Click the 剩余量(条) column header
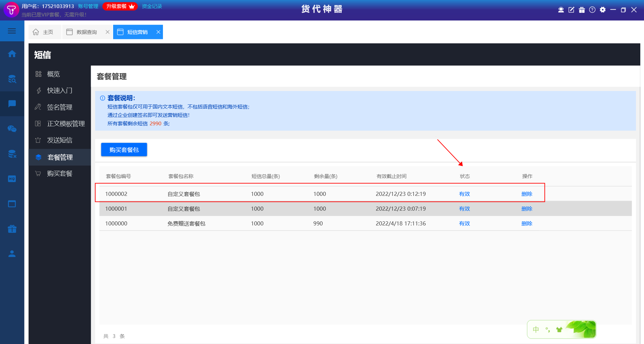This screenshot has height=344, width=644. coord(326,176)
